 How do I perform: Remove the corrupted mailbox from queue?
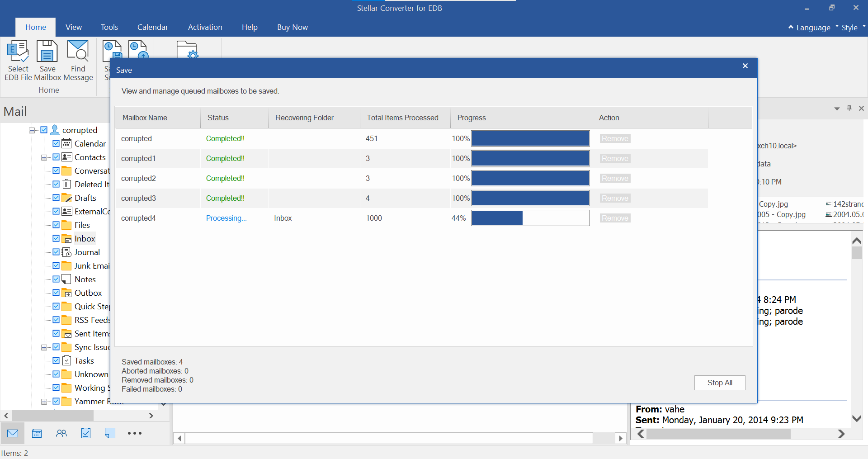[615, 138]
